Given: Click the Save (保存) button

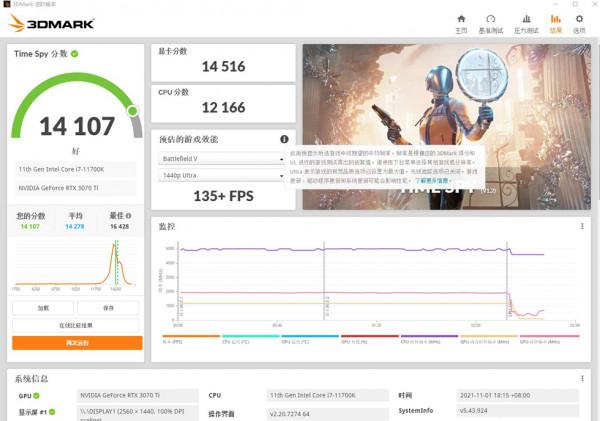Looking at the screenshot, I should 108,308.
